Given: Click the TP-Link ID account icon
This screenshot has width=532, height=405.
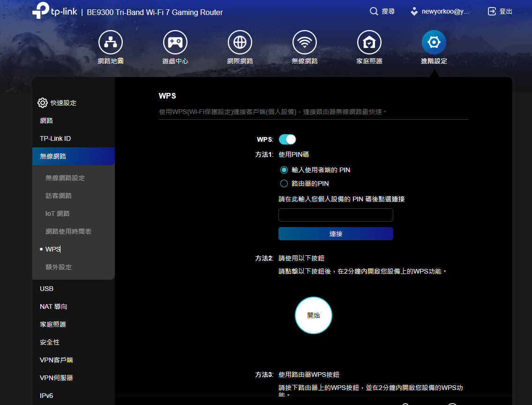Looking at the screenshot, I should (x=414, y=11).
